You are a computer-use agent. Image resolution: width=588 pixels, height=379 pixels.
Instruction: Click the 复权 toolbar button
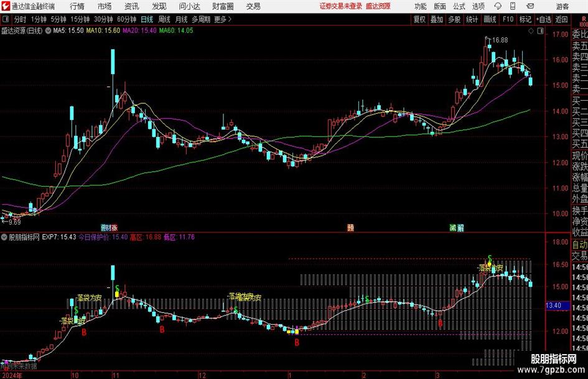point(419,19)
